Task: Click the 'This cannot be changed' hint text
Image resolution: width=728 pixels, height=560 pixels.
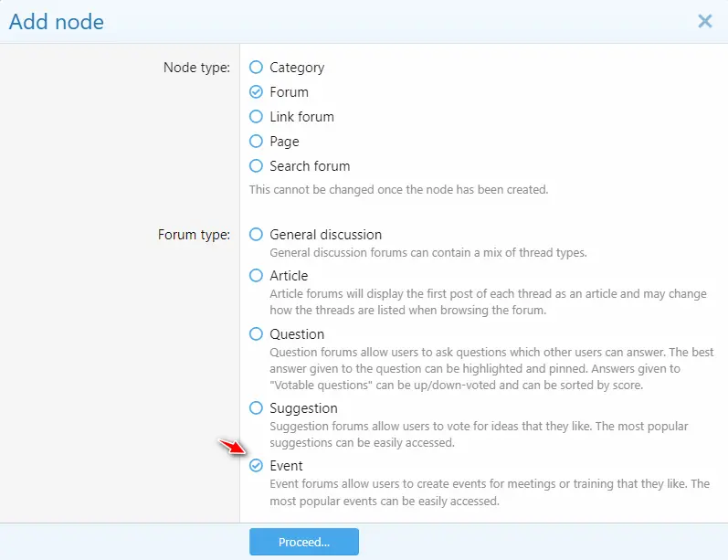Action: [398, 190]
